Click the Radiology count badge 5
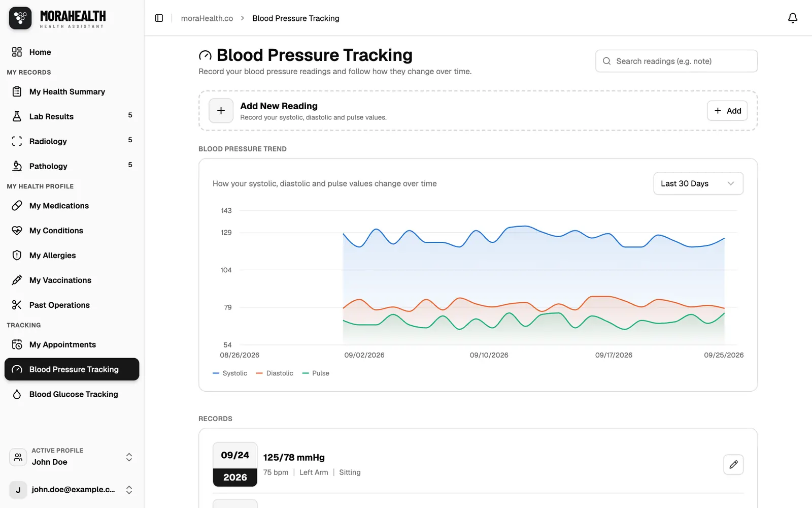The height and width of the screenshot is (508, 812). [130, 140]
